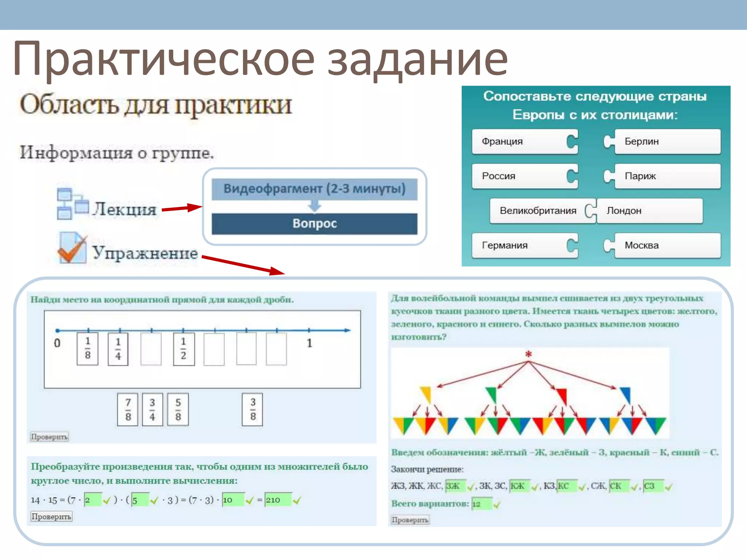Click the СК answer field
The height and width of the screenshot is (560, 747).
coord(620,486)
